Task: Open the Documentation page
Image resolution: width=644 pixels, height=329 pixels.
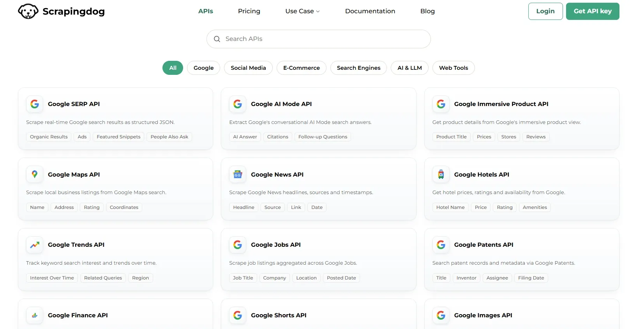Action: coord(370,11)
